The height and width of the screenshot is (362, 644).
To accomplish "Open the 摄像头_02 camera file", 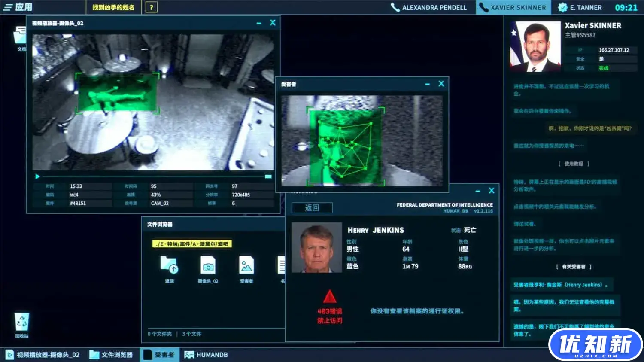I will click(208, 269).
